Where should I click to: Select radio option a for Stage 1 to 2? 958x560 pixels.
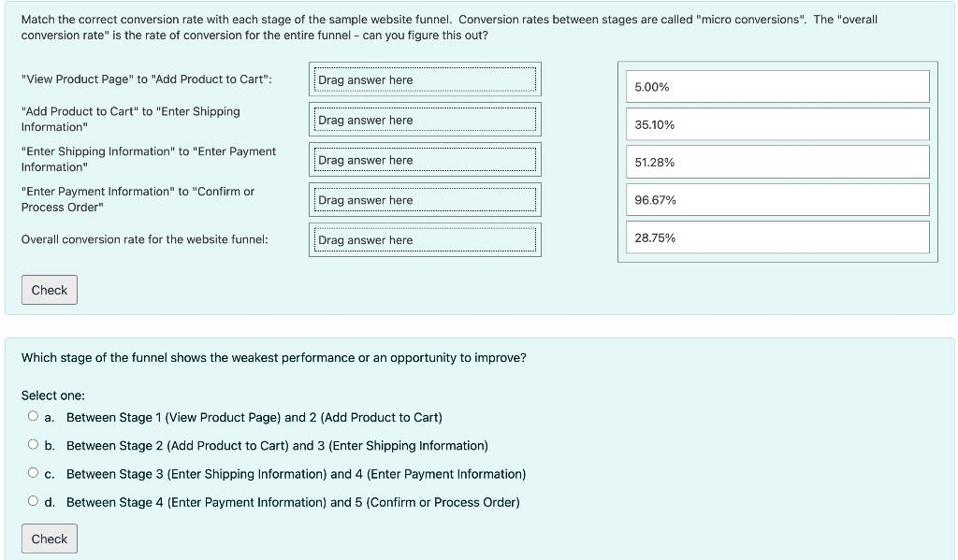[x=32, y=416]
